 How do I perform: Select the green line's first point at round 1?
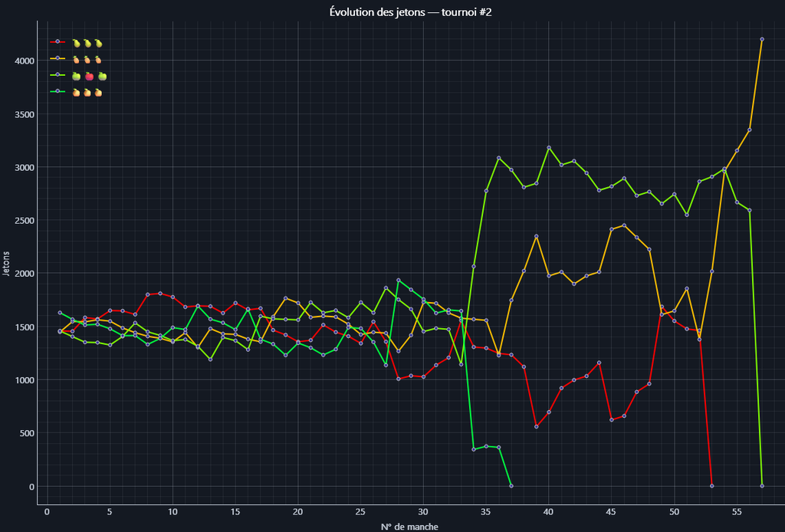[x=60, y=313]
